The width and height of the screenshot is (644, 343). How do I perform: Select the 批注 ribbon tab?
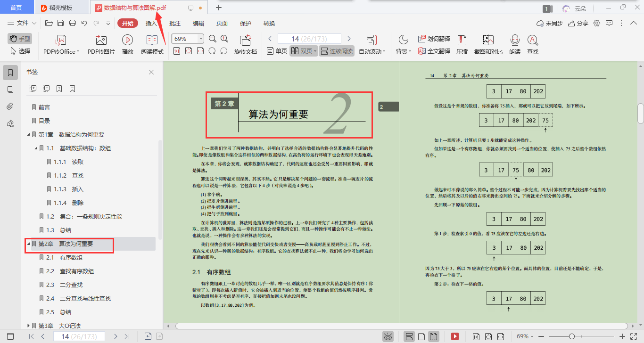[x=175, y=23]
